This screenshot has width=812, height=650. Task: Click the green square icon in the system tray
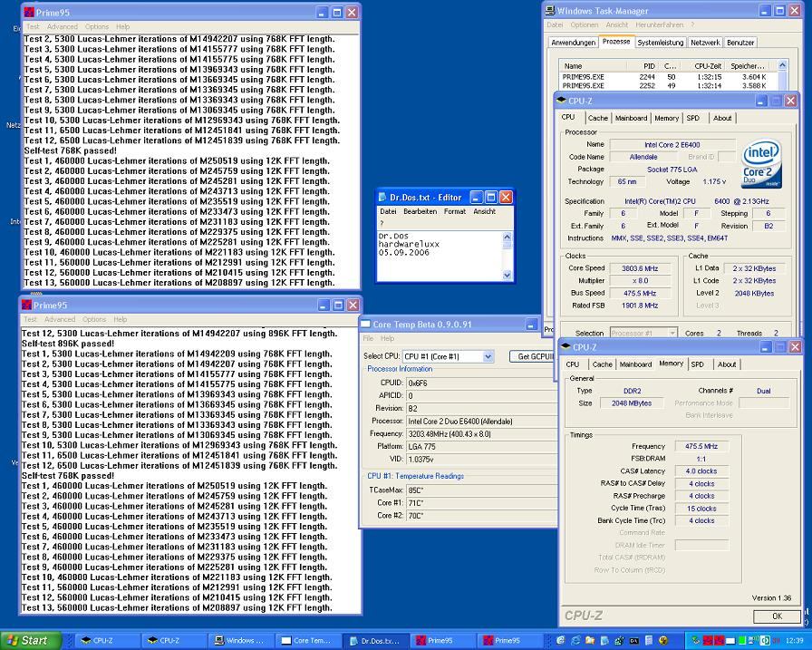(741, 641)
